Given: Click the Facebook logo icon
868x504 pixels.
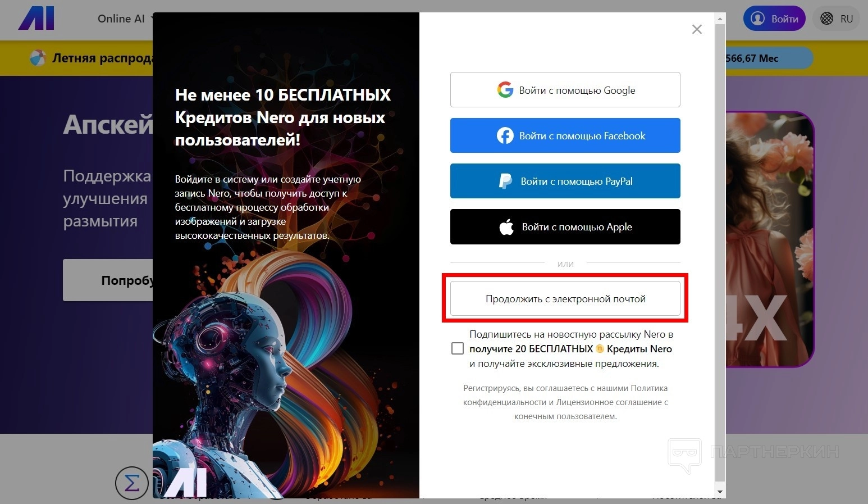Looking at the screenshot, I should point(505,135).
